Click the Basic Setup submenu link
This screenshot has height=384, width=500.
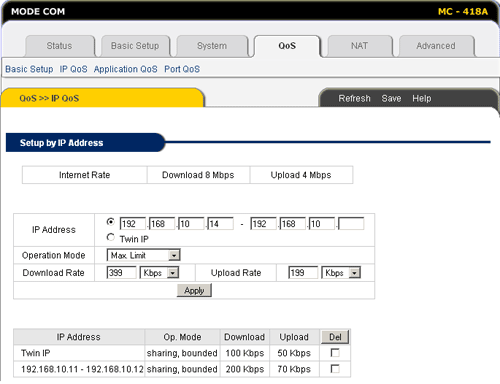[29, 69]
